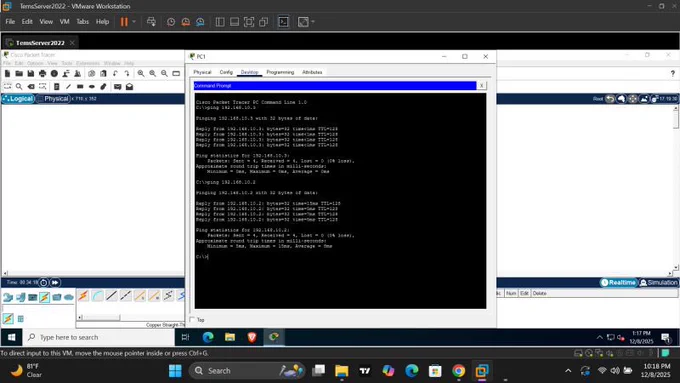Open VMware VM menu
Screen dimensions: 680x383
(64, 22)
